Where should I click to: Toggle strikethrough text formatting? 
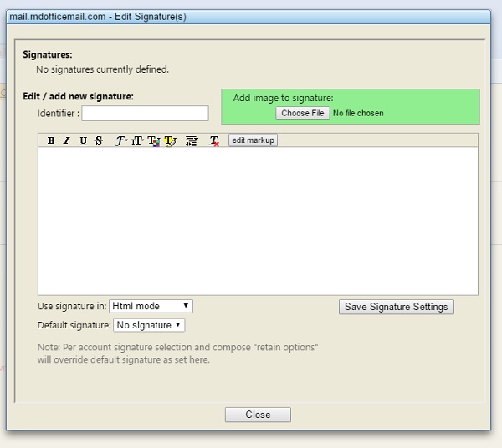click(99, 140)
